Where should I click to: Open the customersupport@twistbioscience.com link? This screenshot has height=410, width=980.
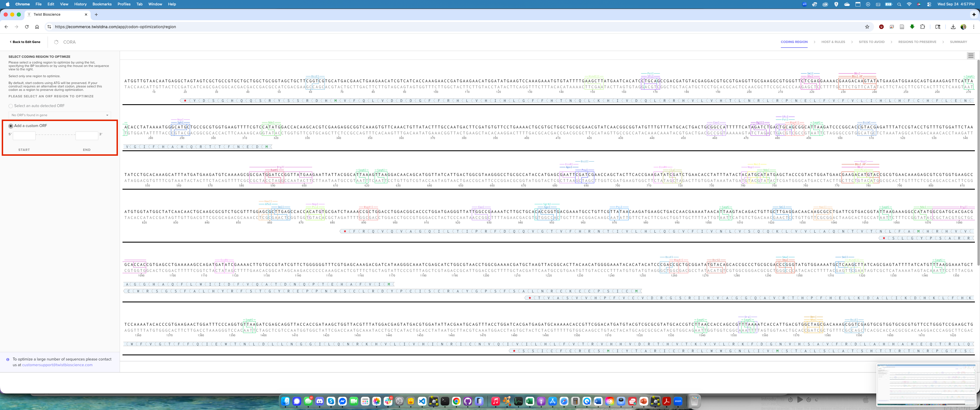[57, 365]
